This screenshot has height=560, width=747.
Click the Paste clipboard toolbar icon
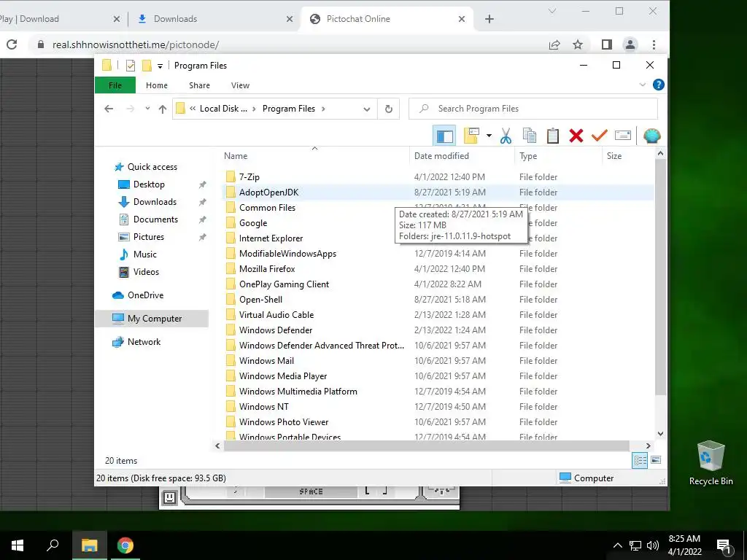coord(553,136)
